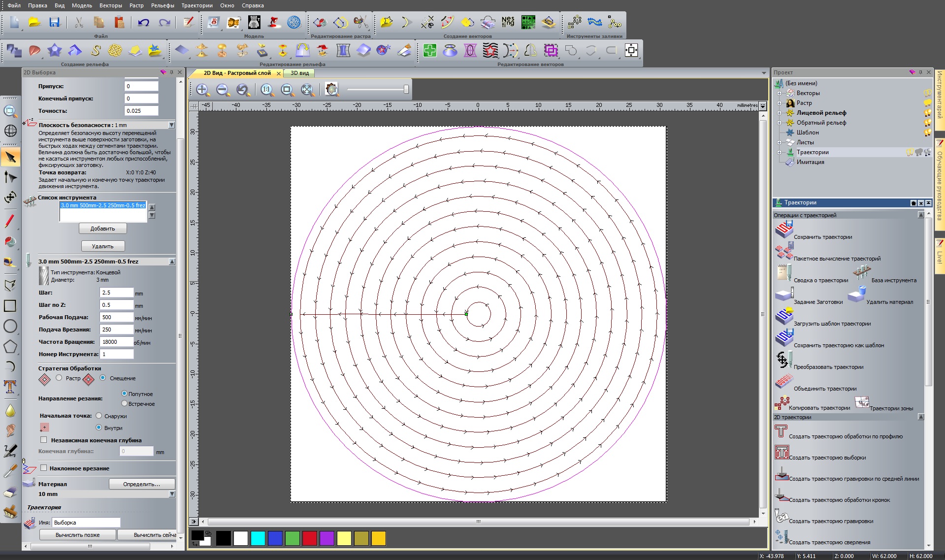The width and height of the screenshot is (945, 560).
Task: Click the Zoom Out magnifier in 2D view
Action: [223, 90]
